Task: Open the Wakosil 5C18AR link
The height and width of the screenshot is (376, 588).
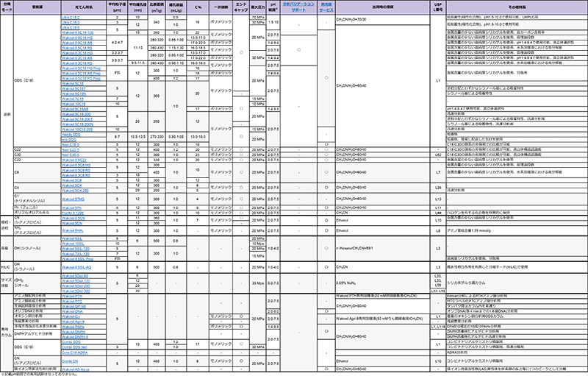Action: 75,109
